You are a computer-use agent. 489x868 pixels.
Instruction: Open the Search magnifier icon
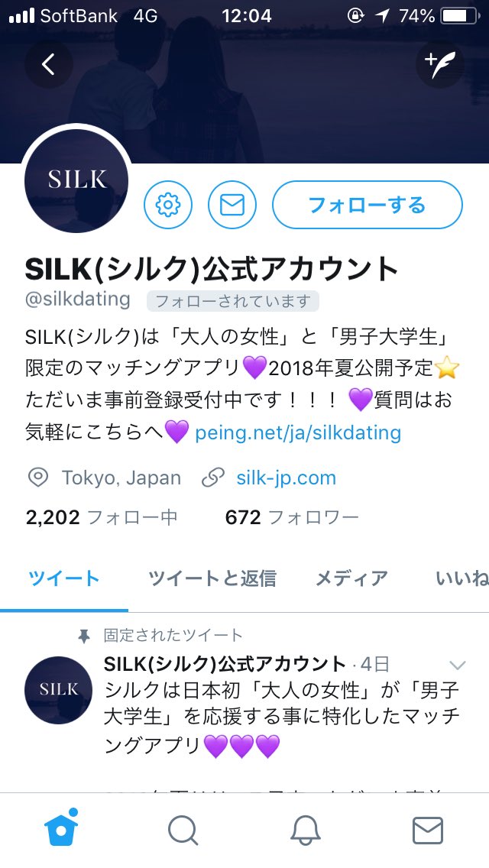coord(183,831)
